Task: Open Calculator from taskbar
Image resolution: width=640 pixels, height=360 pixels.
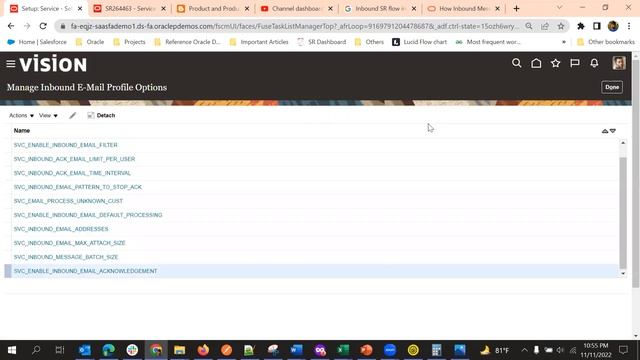Action: pos(436,350)
